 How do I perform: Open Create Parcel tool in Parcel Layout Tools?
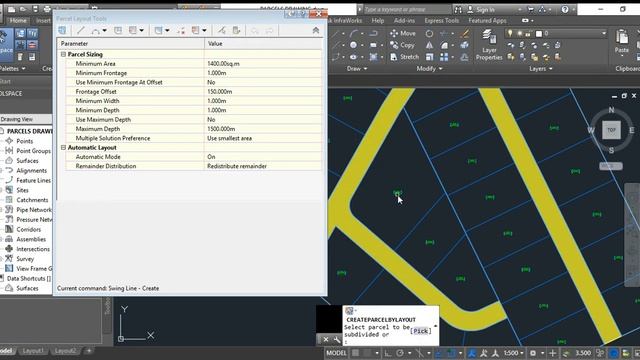62,31
